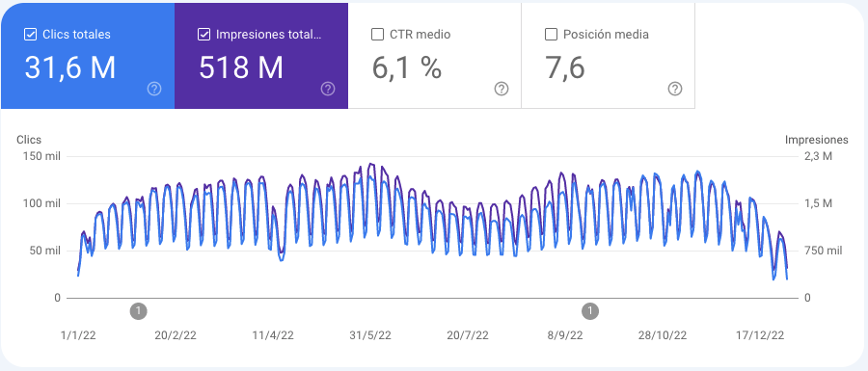Enable the Posición media checkbox

[551, 35]
